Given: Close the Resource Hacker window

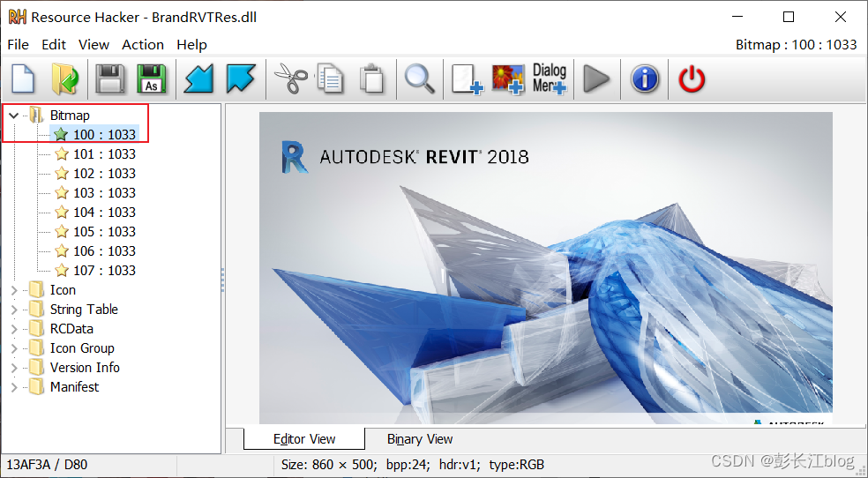Looking at the screenshot, I should [x=841, y=17].
